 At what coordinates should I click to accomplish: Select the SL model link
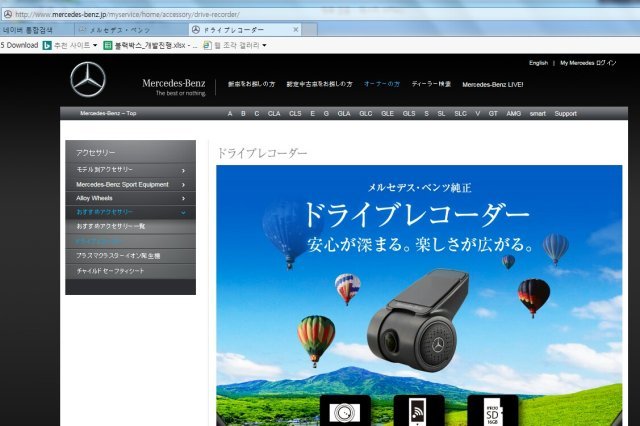(x=441, y=113)
